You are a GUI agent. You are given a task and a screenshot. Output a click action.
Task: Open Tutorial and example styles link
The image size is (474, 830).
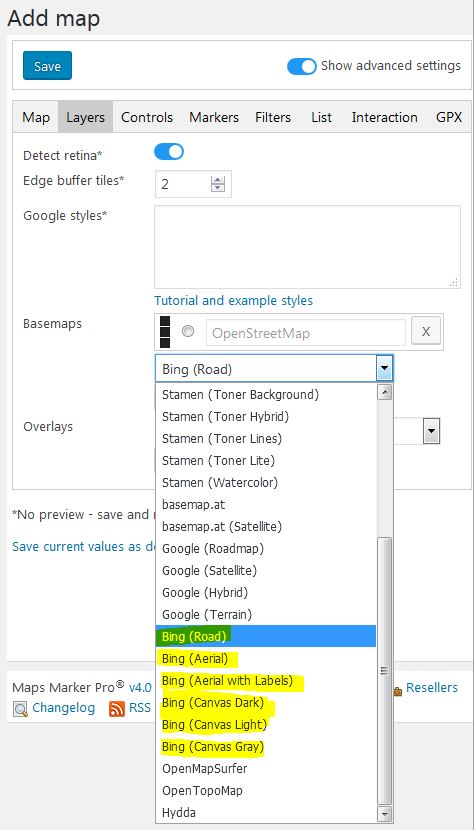[233, 301]
